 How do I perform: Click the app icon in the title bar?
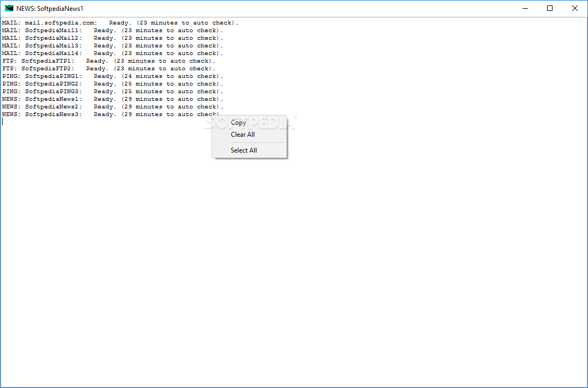click(x=9, y=8)
